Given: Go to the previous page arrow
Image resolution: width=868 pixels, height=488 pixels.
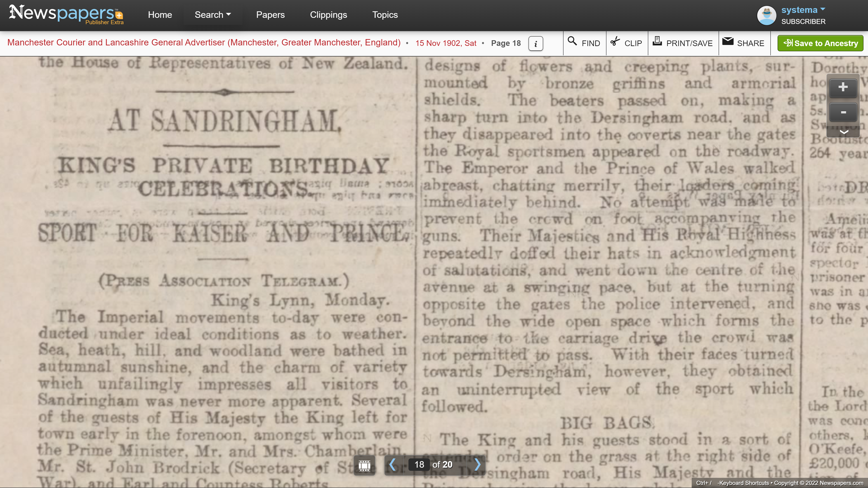Looking at the screenshot, I should pyautogui.click(x=392, y=465).
